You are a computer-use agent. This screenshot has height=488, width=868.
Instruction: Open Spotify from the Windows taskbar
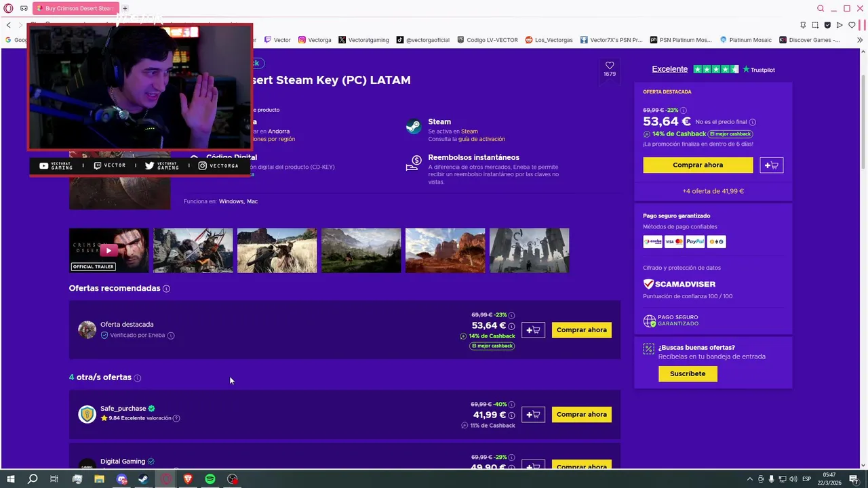[x=210, y=479]
